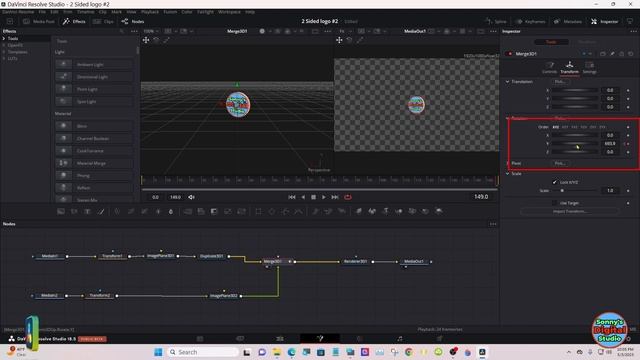Select the Channel Boolean material
Screen dimensions: 640x360
[x=94, y=138]
